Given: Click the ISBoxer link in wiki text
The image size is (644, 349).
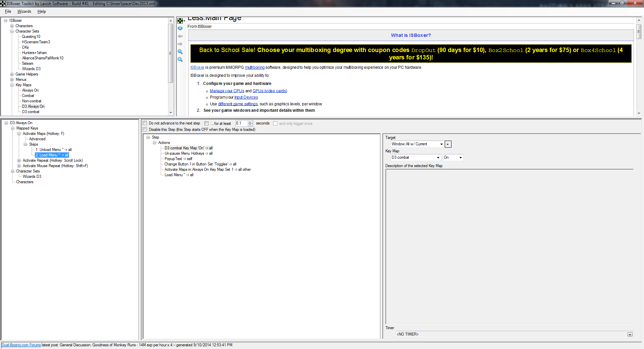Looking at the screenshot, I should tap(197, 67).
